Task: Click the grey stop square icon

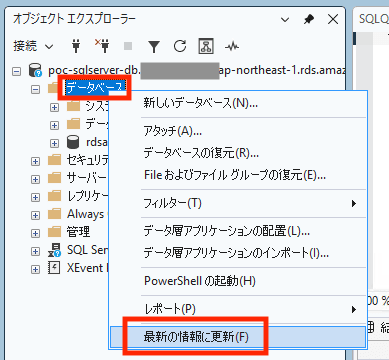Action: (128, 46)
